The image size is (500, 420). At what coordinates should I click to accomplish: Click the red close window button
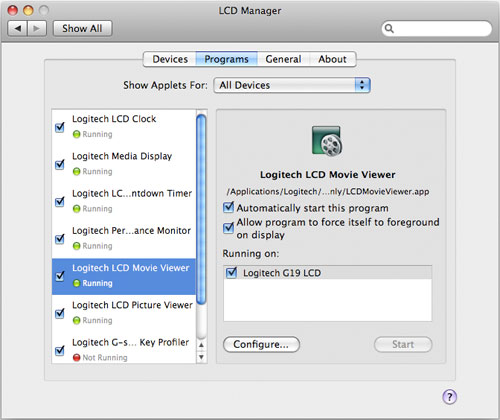pyautogui.click(x=13, y=10)
